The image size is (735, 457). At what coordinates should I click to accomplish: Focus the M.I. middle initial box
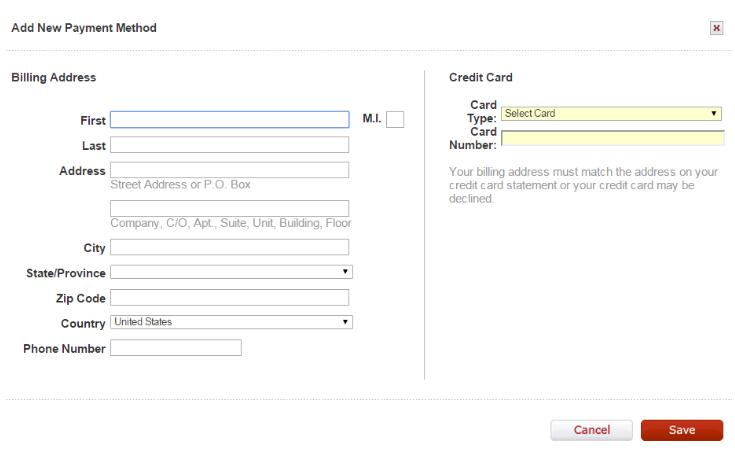click(395, 120)
